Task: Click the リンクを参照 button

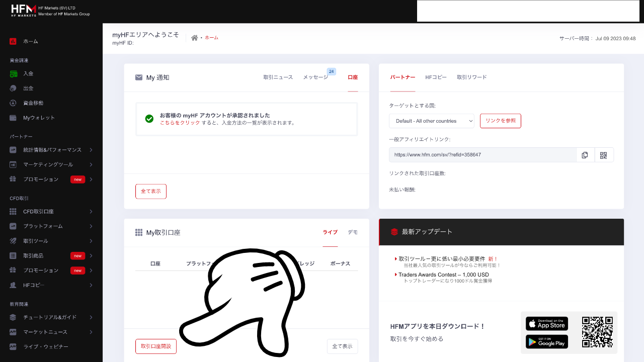Action: click(500, 121)
